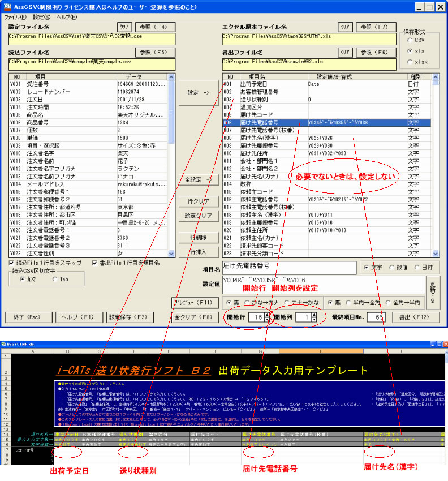Click 行削除 to delete the row

click(198, 237)
